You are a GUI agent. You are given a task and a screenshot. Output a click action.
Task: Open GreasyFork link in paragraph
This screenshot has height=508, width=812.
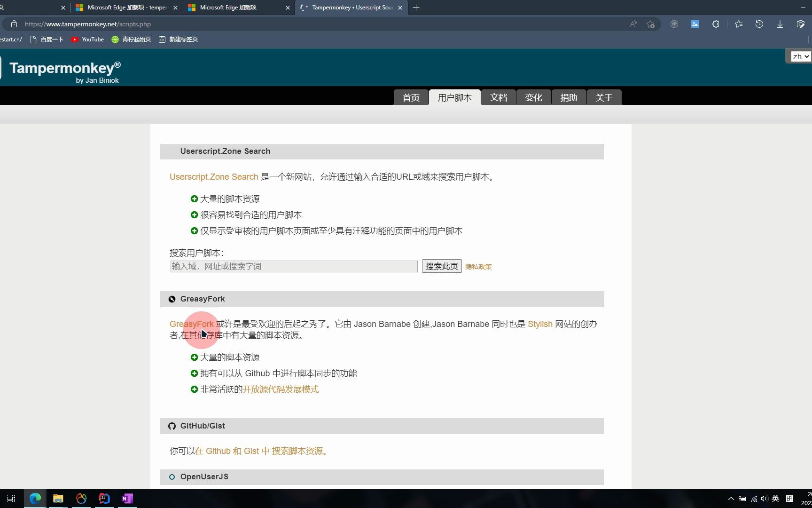coord(192,324)
